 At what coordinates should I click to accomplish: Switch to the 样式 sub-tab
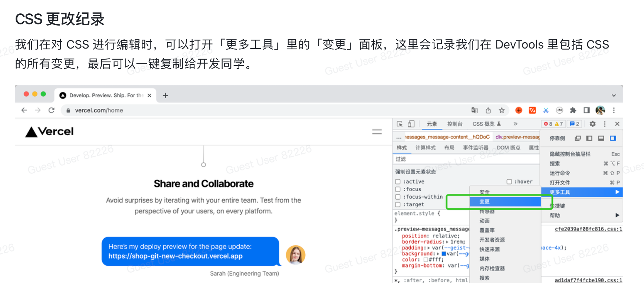[402, 148]
